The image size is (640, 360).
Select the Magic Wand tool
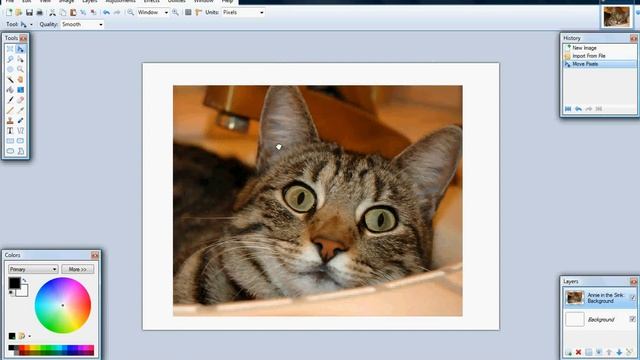(x=10, y=80)
